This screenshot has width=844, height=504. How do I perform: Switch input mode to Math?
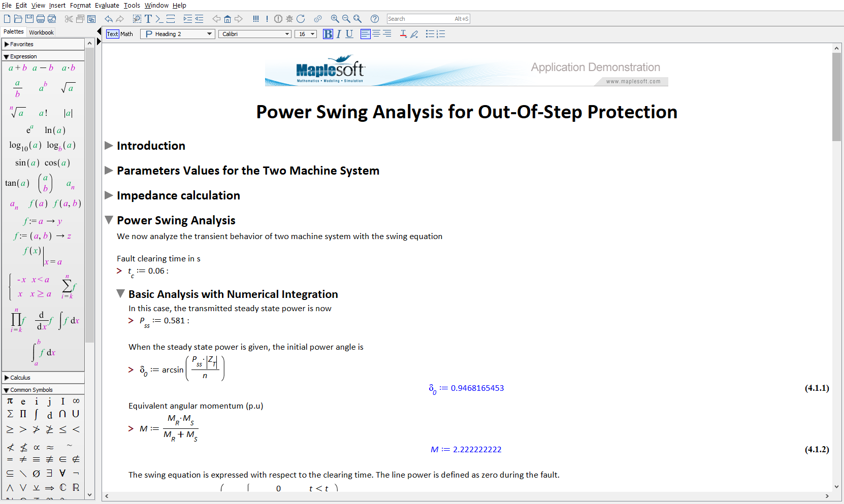pos(126,34)
